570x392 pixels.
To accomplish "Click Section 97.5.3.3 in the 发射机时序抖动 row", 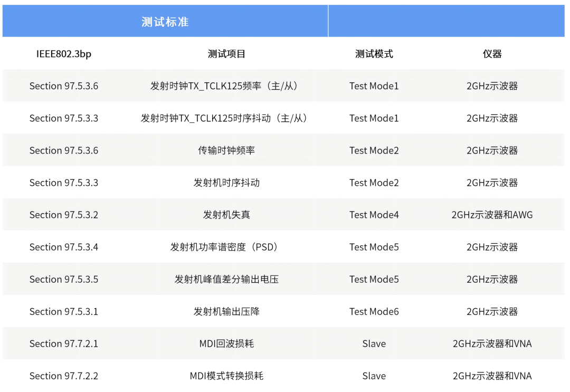I will point(64,183).
